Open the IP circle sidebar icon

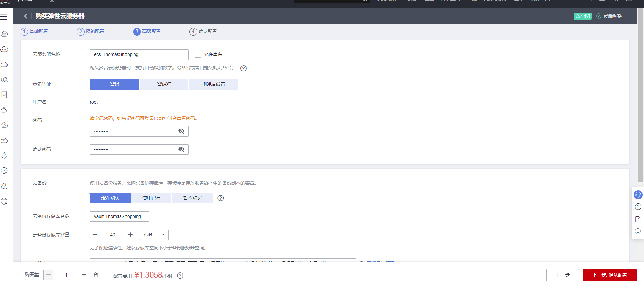(4, 171)
